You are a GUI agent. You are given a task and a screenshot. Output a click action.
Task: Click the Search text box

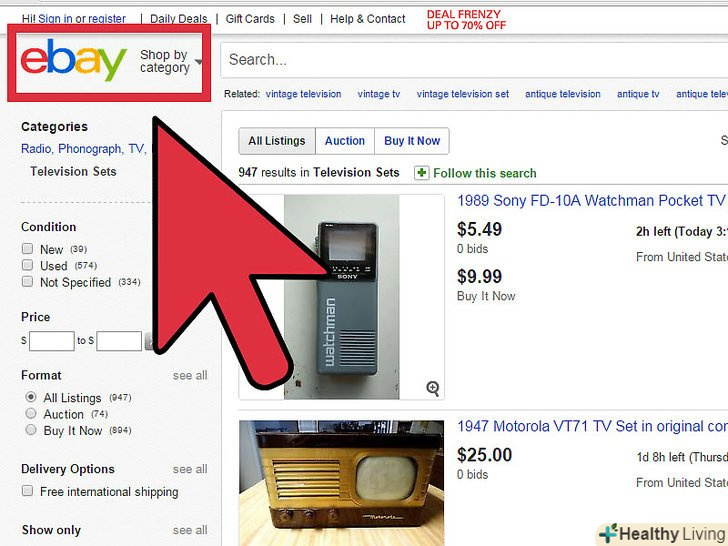pos(474,60)
